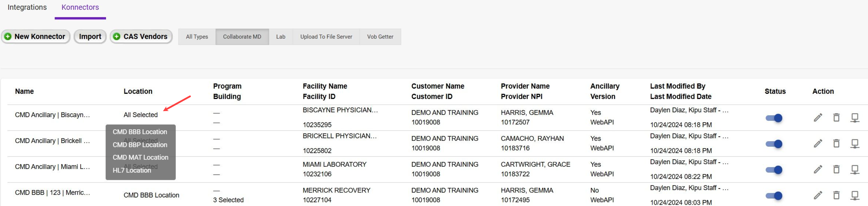Edit the CMD Ancillary Brickell konnector
Viewport: 868px width, 206px height.
(x=818, y=144)
